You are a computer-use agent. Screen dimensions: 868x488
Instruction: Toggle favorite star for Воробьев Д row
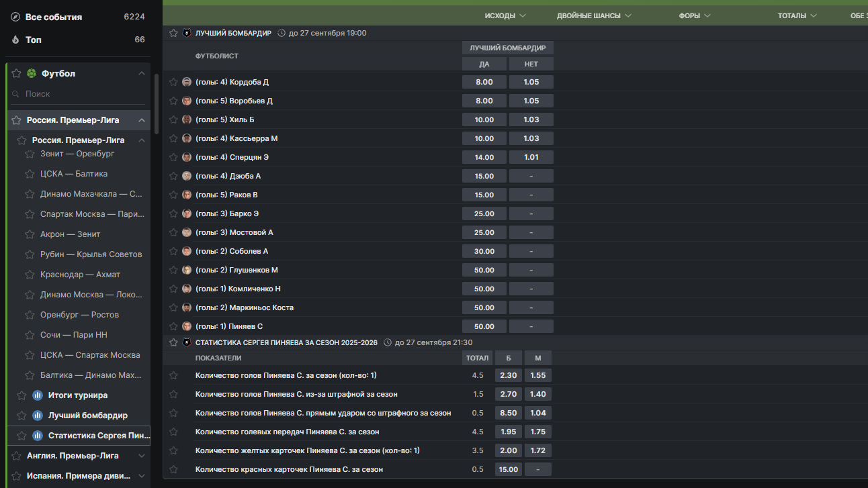[173, 101]
